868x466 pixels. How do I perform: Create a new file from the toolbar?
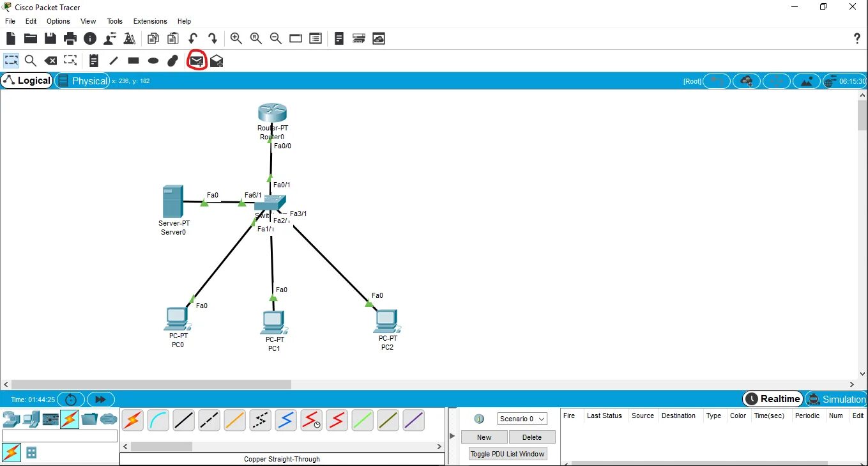[x=11, y=38]
